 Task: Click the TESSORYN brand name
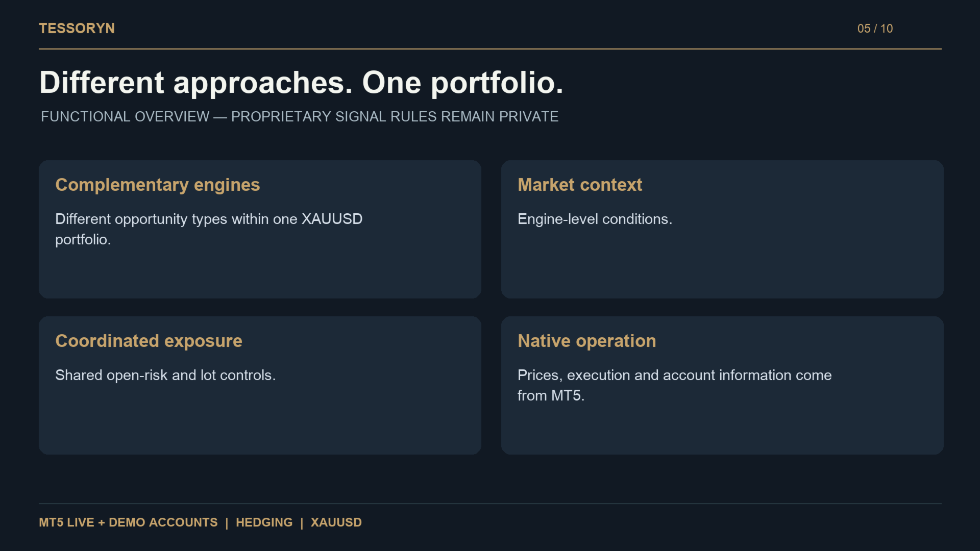click(77, 29)
